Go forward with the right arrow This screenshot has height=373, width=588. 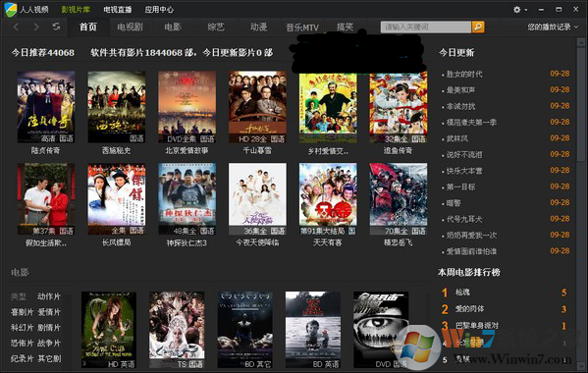pos(36,27)
